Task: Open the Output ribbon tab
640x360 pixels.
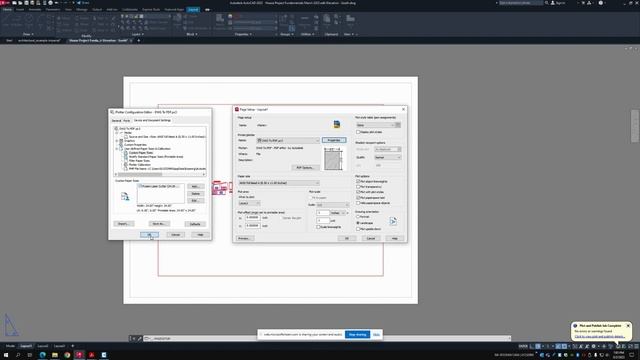Action: point(97,9)
